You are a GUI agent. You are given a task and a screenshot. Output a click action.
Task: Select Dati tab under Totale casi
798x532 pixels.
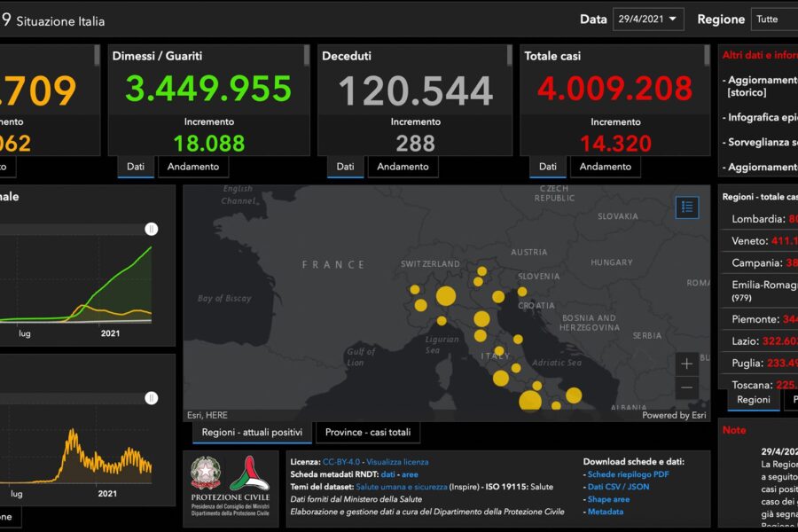point(547,166)
